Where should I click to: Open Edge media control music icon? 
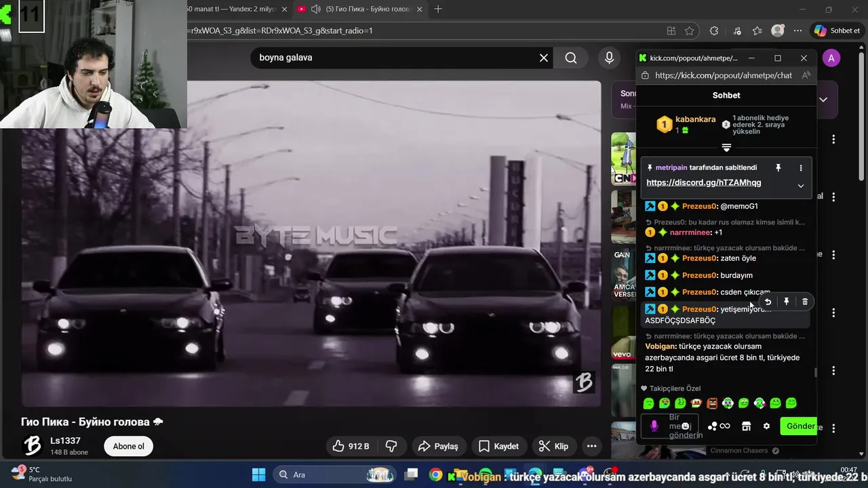tap(737, 30)
